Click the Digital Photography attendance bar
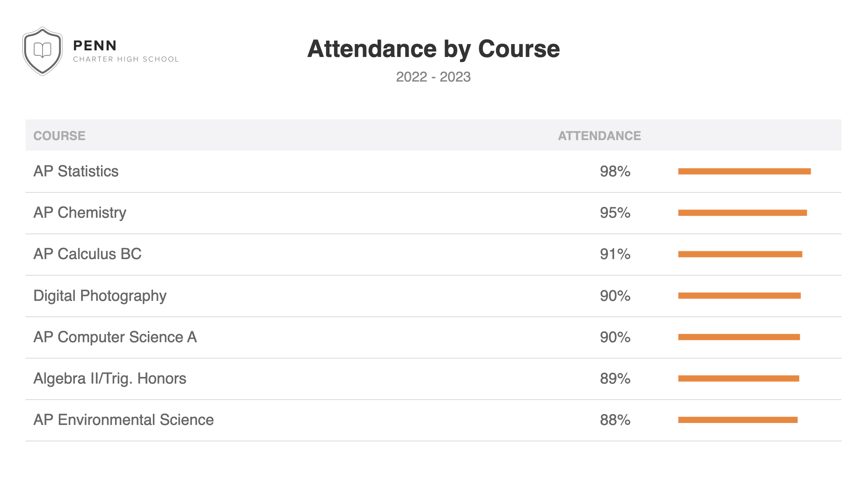This screenshot has height=487, width=868. point(739,296)
